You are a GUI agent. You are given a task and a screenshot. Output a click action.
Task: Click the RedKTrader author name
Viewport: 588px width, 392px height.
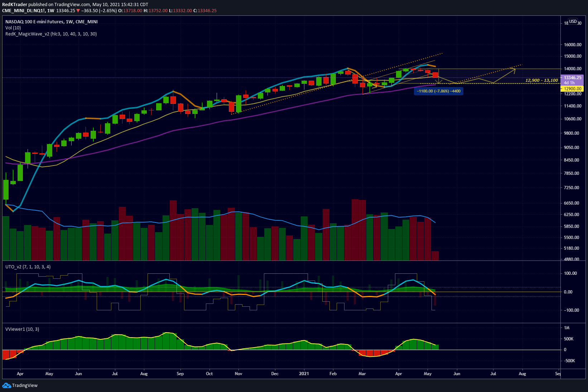point(15,5)
